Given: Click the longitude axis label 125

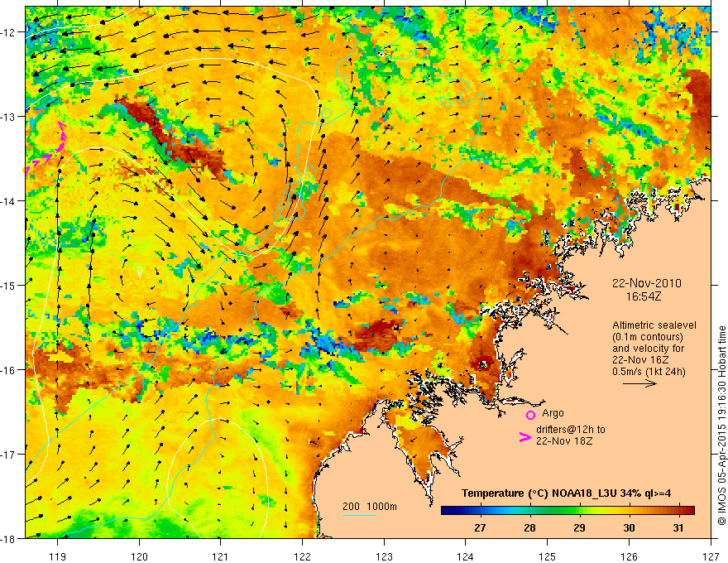Looking at the screenshot, I should pos(548,556).
